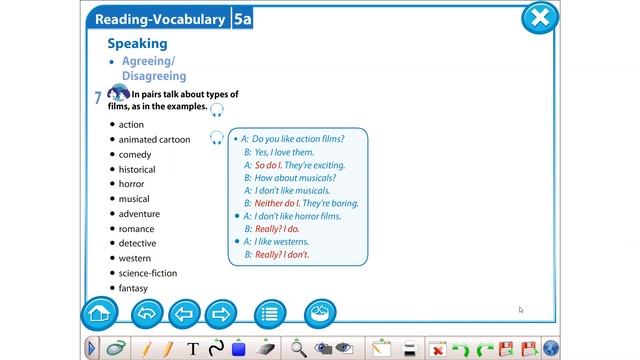This screenshot has height=360, width=640.
Task: Click "adventure" in the film list
Action: (x=139, y=214)
